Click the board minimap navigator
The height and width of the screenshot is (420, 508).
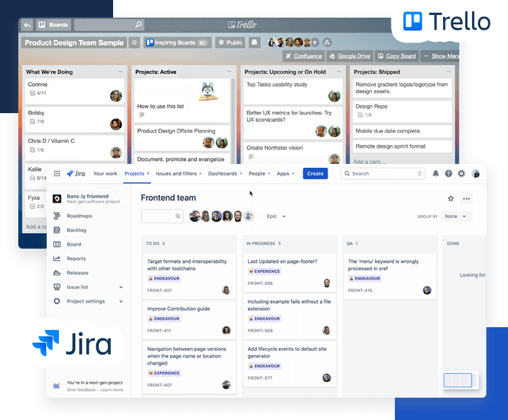(461, 380)
